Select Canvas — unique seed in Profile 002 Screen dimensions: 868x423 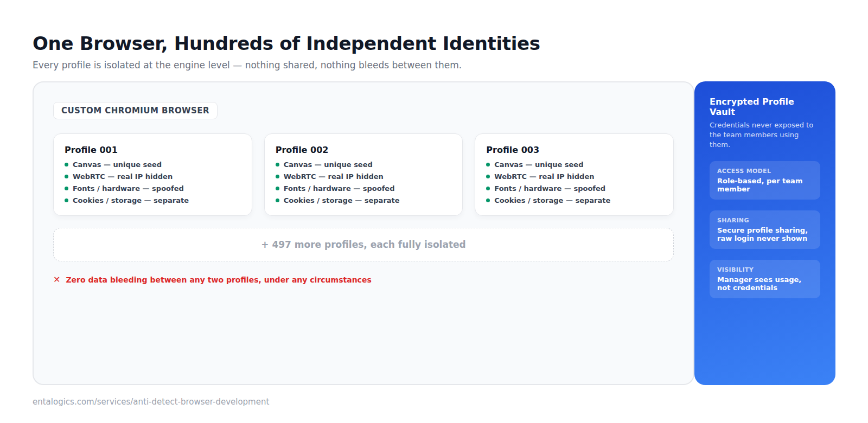coord(328,165)
